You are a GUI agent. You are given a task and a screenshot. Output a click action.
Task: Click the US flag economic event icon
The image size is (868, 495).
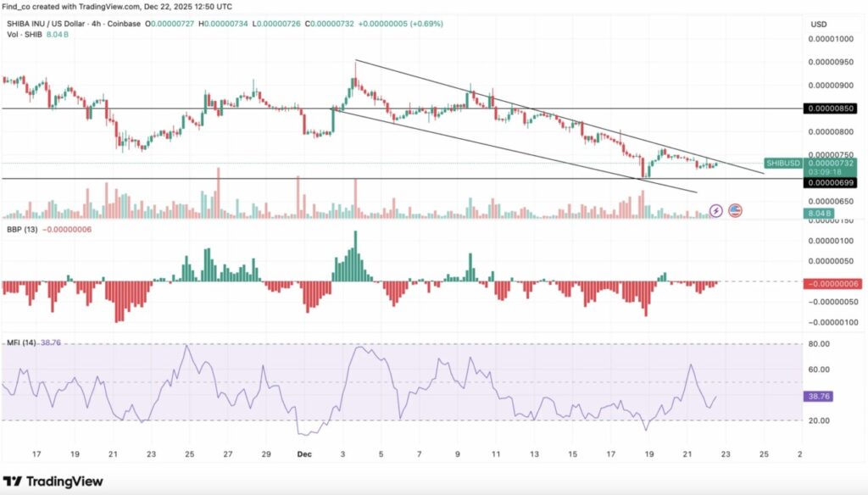tap(735, 209)
